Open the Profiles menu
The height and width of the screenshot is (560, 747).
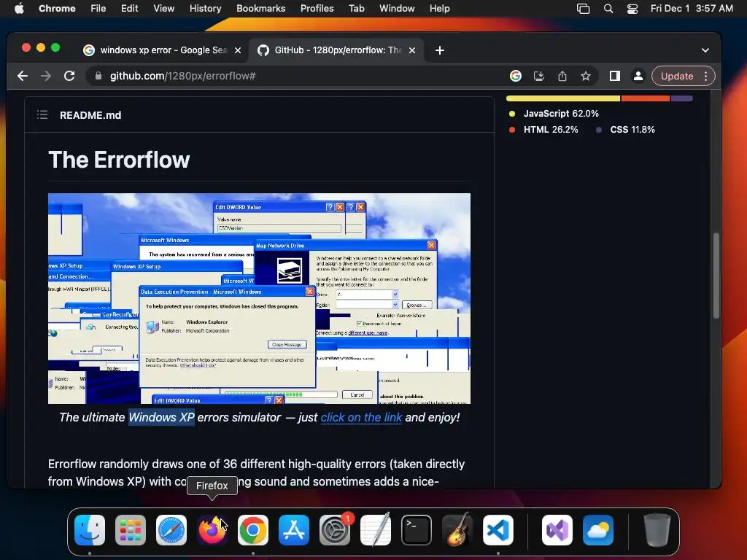pyautogui.click(x=317, y=9)
